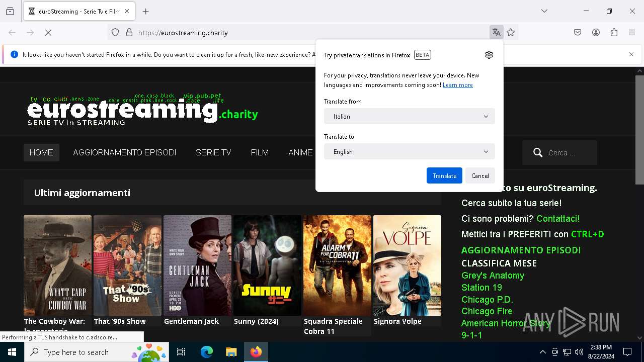Image resolution: width=644 pixels, height=362 pixels.
Task: Open Firefox recent browsing view icon
Action: point(10,11)
